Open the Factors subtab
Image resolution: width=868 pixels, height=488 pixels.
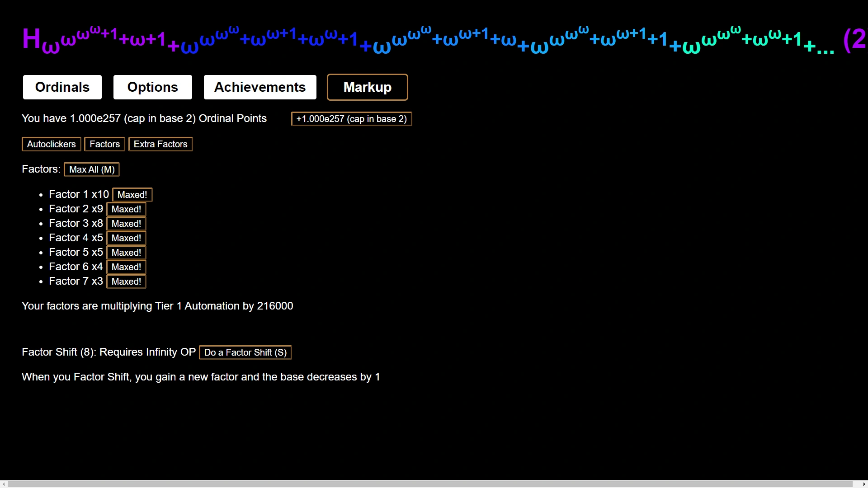pyautogui.click(x=104, y=144)
